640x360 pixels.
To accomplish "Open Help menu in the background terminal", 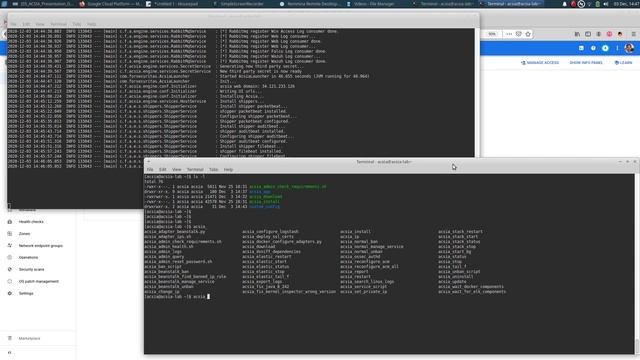I will [x=91, y=24].
